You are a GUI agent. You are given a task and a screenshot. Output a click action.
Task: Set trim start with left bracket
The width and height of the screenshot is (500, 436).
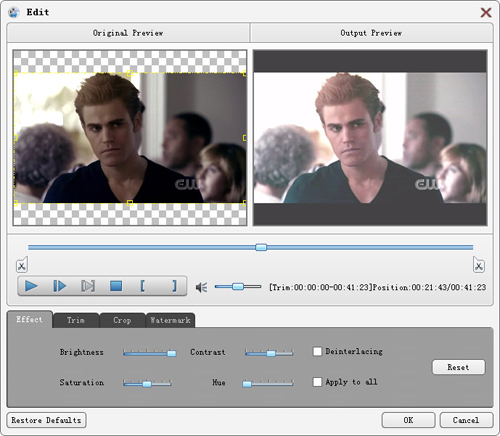[x=143, y=286]
